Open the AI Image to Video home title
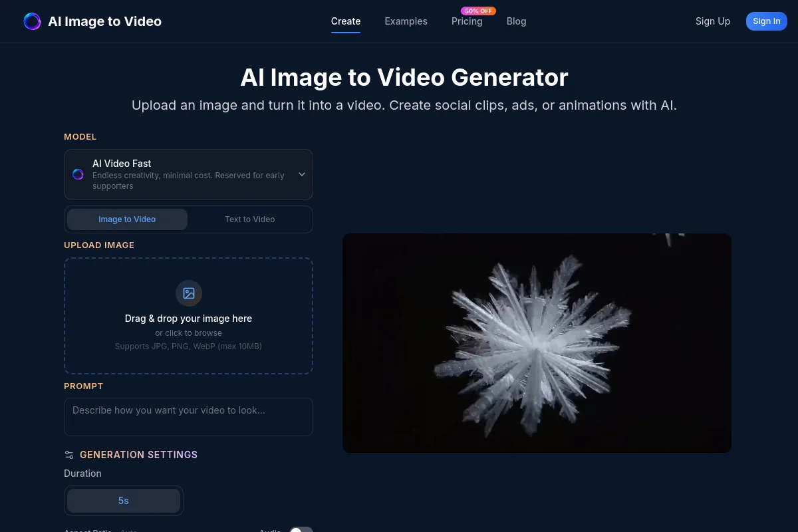The width and height of the screenshot is (798, 532). point(104,21)
